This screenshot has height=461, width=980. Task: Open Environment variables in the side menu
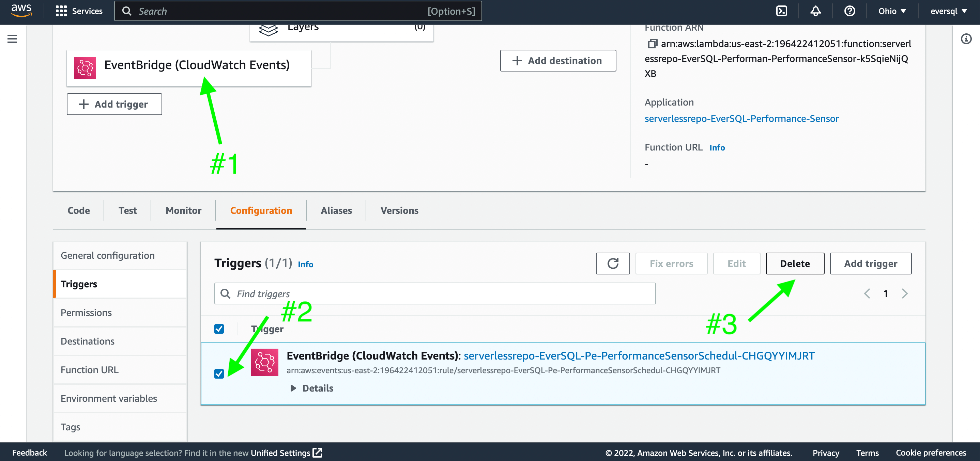pyautogui.click(x=120, y=398)
